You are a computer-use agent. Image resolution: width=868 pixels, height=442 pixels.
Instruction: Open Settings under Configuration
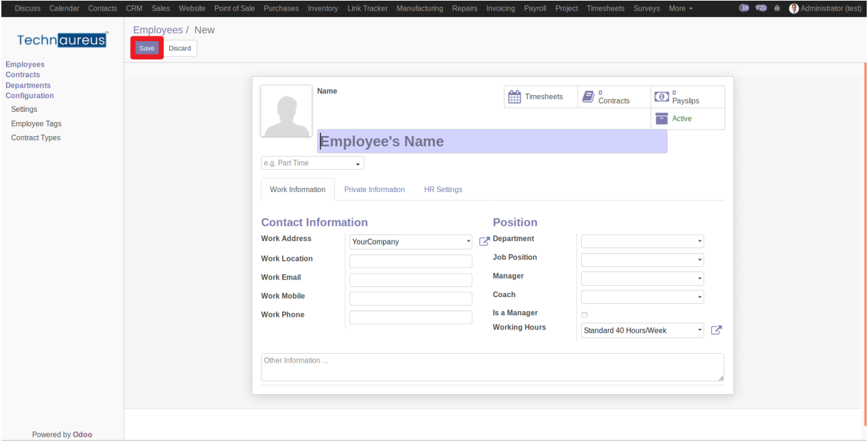(24, 109)
